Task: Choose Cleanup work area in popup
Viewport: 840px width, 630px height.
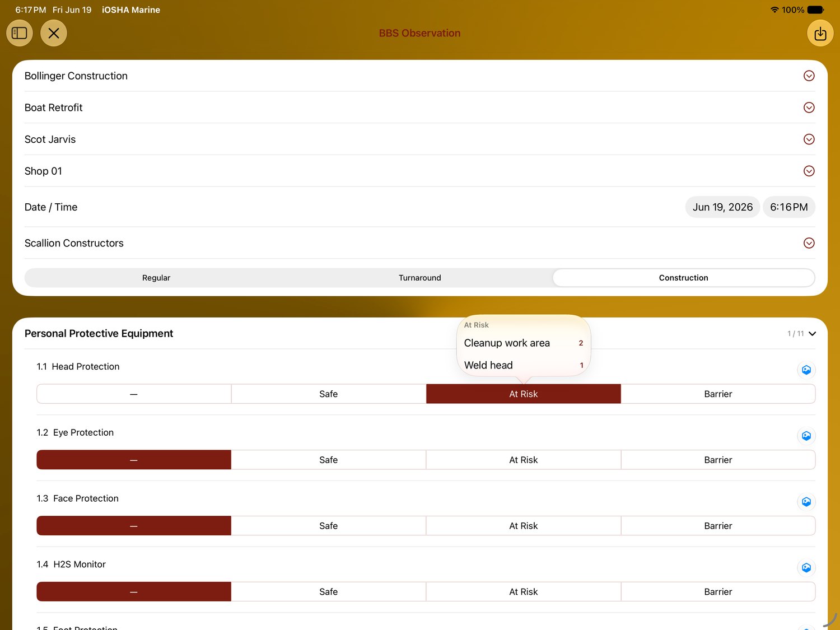Action: [524, 343]
